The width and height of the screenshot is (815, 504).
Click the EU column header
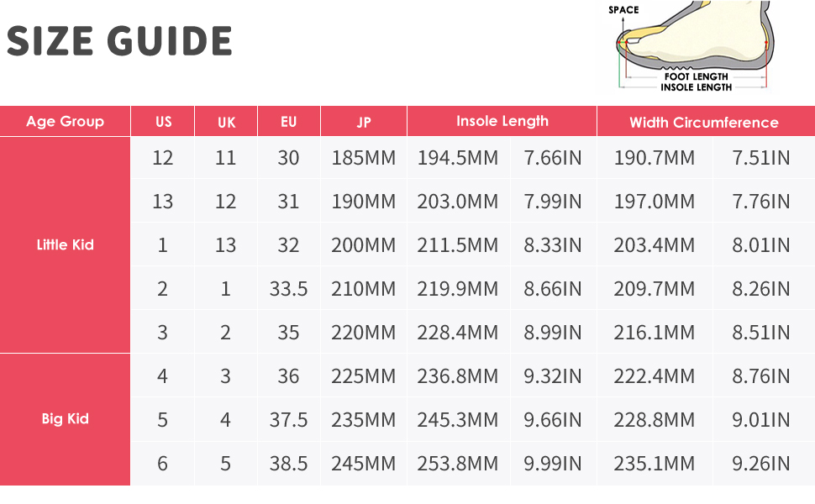click(288, 122)
